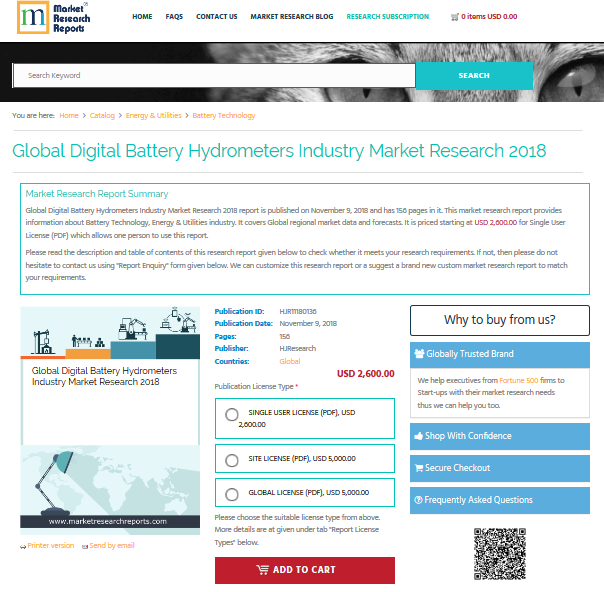Viewport: 604px width, 592px height.
Task: Click the Fortune 500 link
Action: click(518, 381)
